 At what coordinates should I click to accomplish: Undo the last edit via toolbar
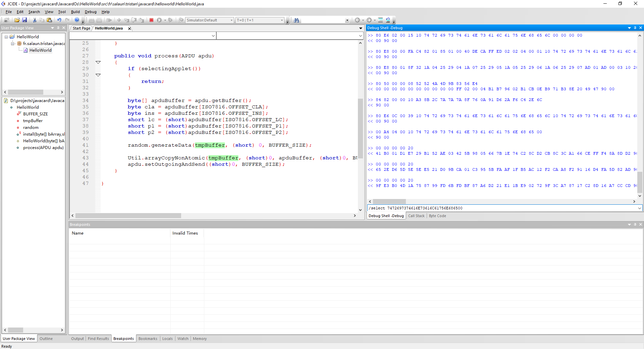(x=59, y=20)
